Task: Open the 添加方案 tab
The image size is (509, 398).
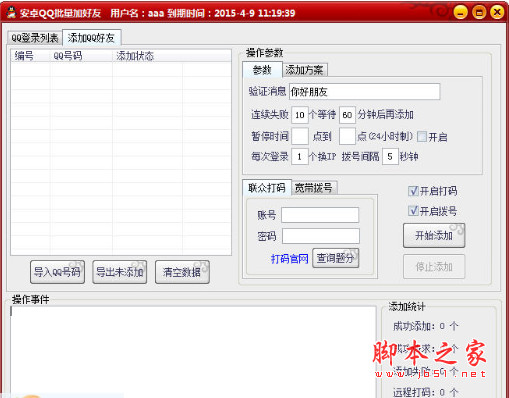Action: 304,70
